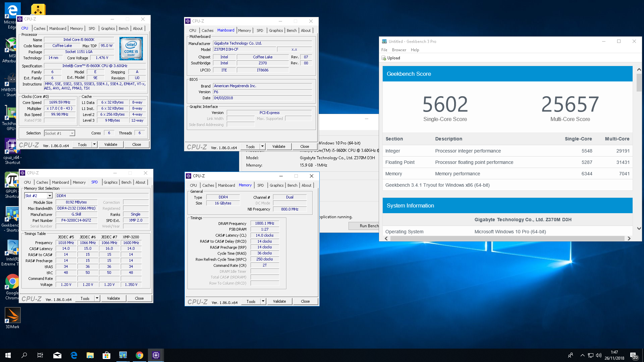Open the 3DMark desktop shortcut
Image resolution: width=644 pixels, height=362 pixels.
coord(12,318)
